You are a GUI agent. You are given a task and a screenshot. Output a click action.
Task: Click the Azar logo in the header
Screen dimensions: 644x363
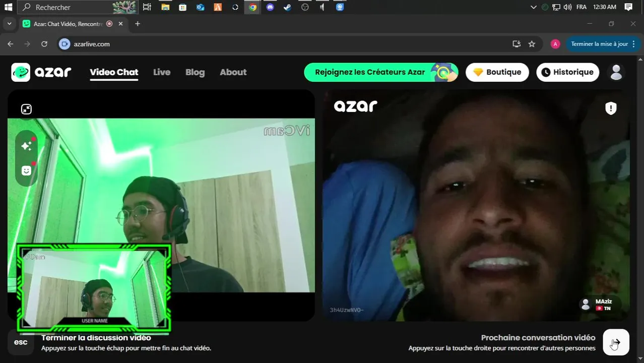pos(41,72)
